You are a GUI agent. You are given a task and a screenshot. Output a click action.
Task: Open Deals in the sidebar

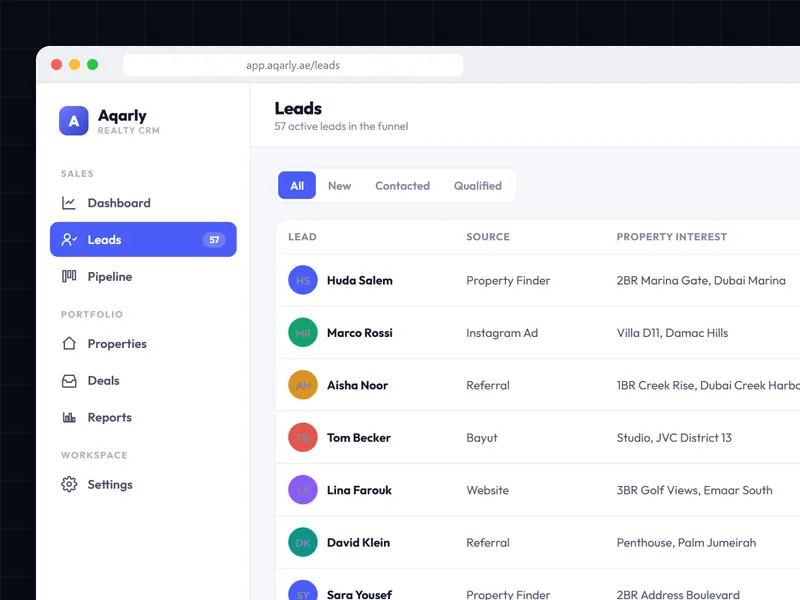coord(143,381)
